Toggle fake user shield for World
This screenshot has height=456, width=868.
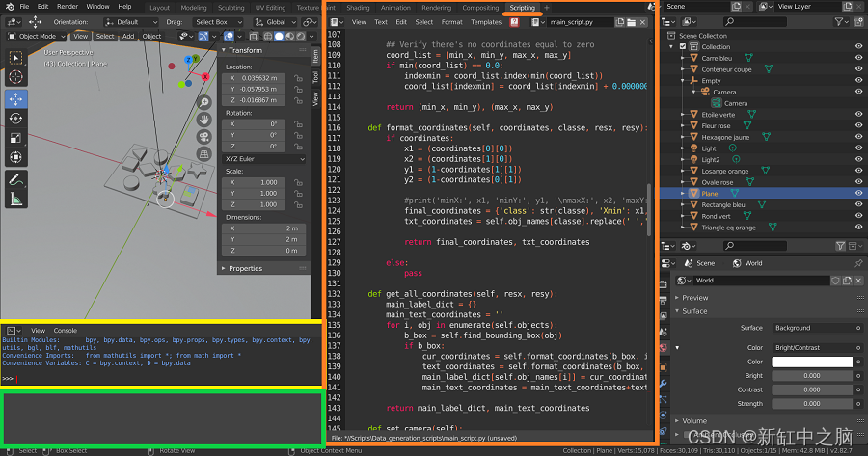tap(835, 281)
